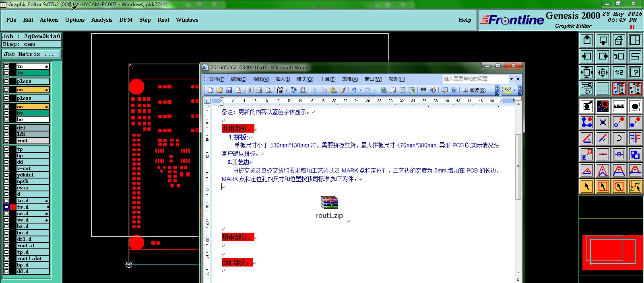644x283 pixels.
Task: Open the Rout menu
Action: point(163,20)
